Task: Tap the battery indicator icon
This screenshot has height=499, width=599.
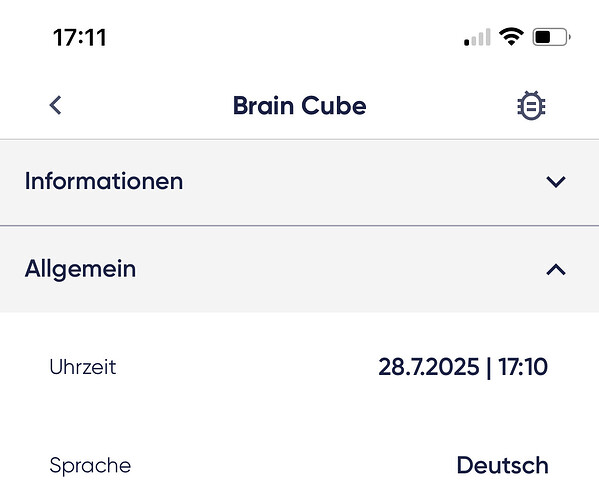Action: [551, 37]
